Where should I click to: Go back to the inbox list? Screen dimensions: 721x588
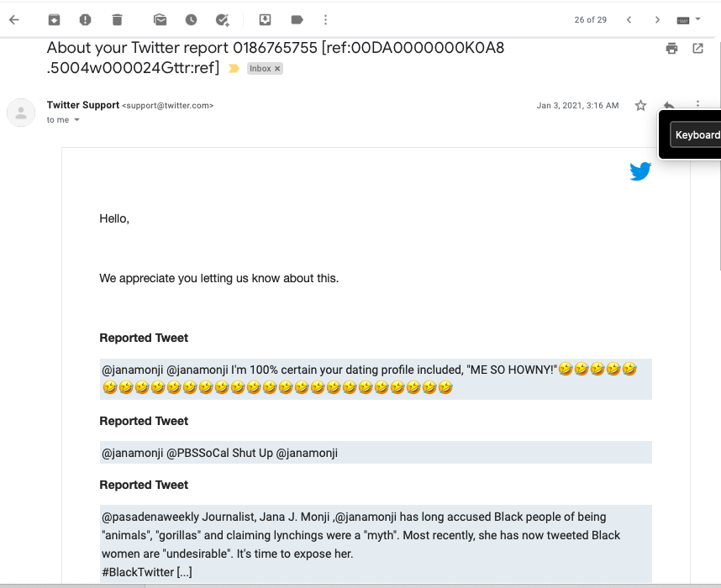[13, 19]
